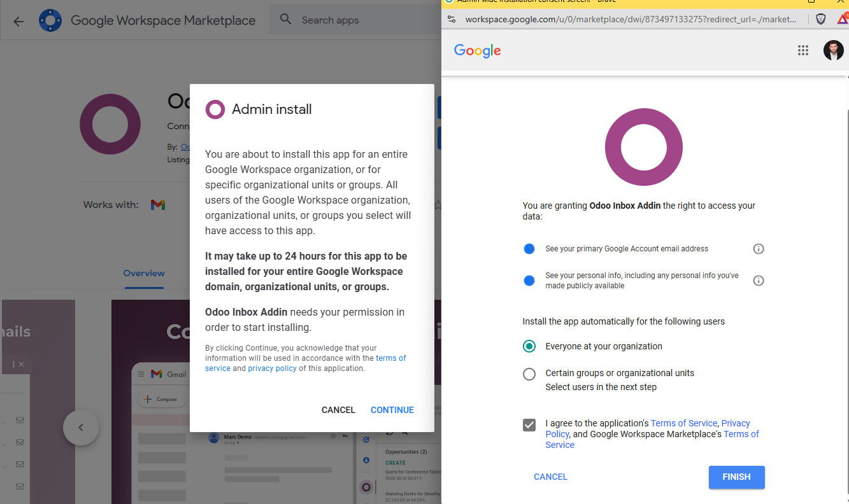Click the blue dot beside email address permission
The height and width of the screenshot is (504, 849).
(x=529, y=249)
